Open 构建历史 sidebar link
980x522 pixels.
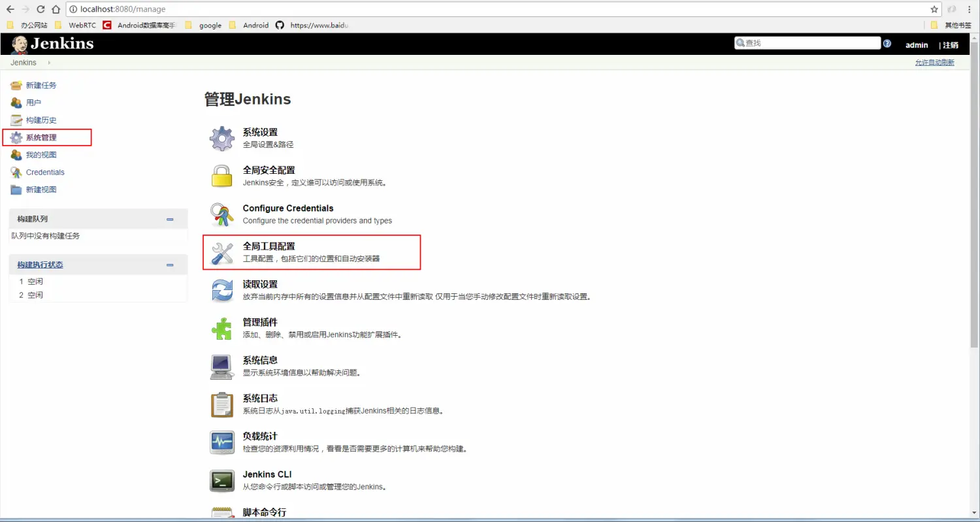click(41, 120)
